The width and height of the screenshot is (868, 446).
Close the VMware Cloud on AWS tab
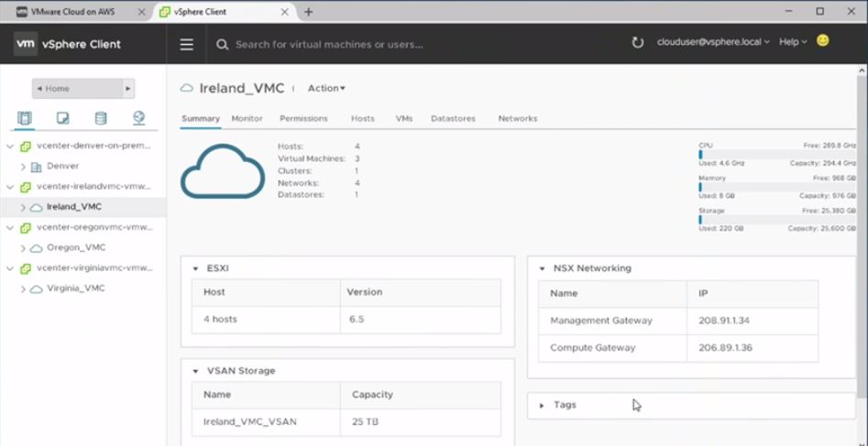click(141, 12)
